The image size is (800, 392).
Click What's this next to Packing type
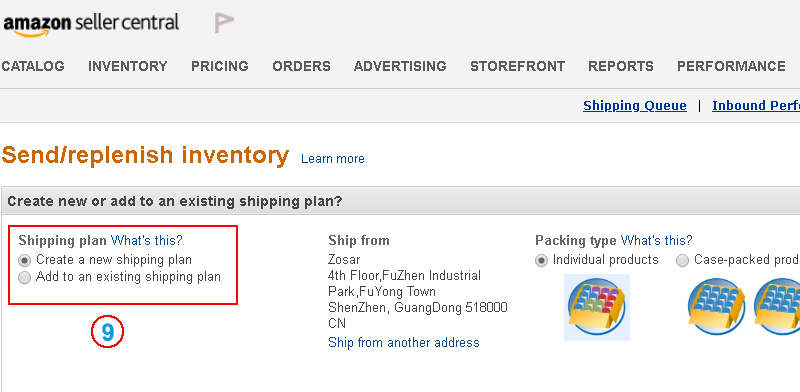pyautogui.click(x=657, y=240)
